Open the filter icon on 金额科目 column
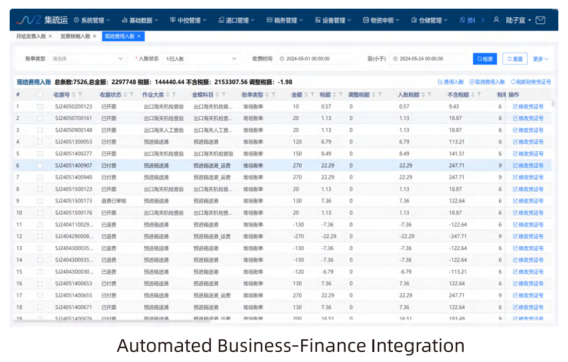The width and height of the screenshot is (568, 362). (x=224, y=95)
